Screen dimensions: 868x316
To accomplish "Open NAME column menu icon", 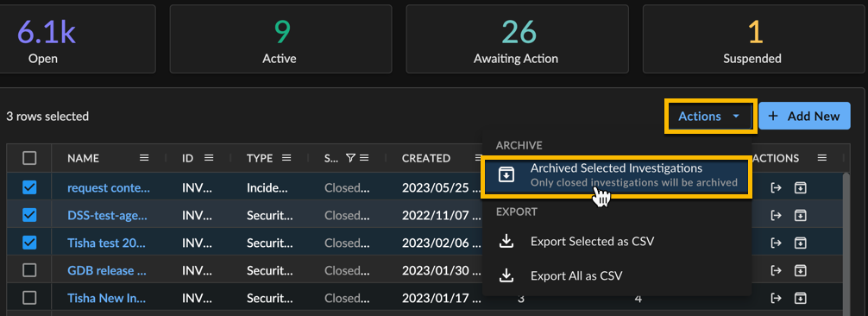I will [x=144, y=158].
